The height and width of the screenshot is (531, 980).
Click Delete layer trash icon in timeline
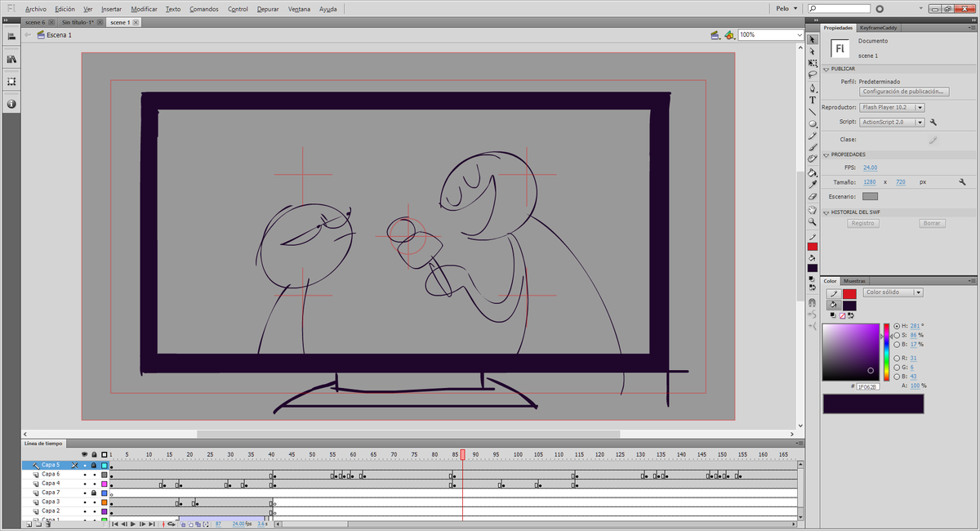pos(48,524)
